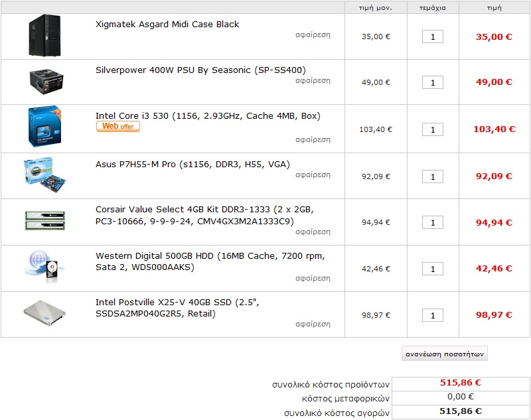Click the orange Web offer badge

pyautogui.click(x=118, y=126)
